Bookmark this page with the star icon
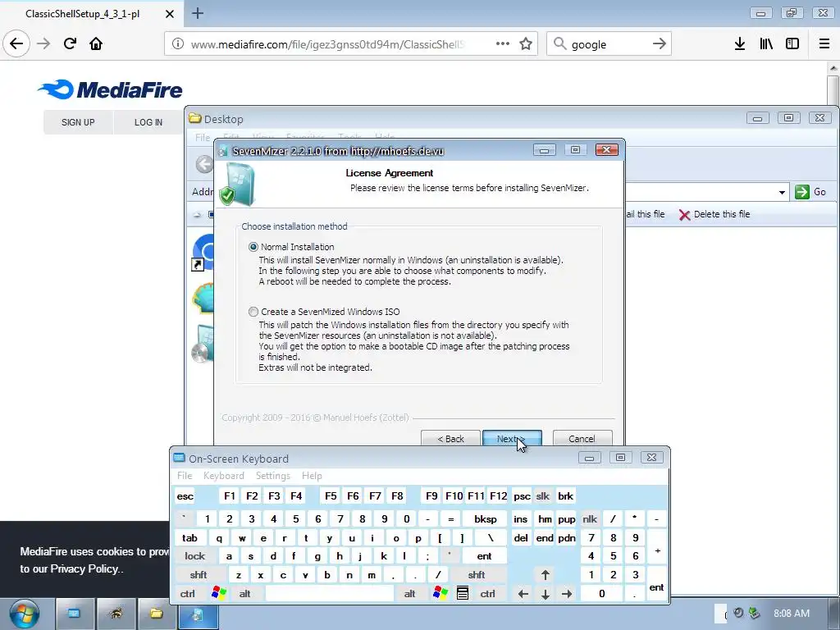 tap(526, 44)
